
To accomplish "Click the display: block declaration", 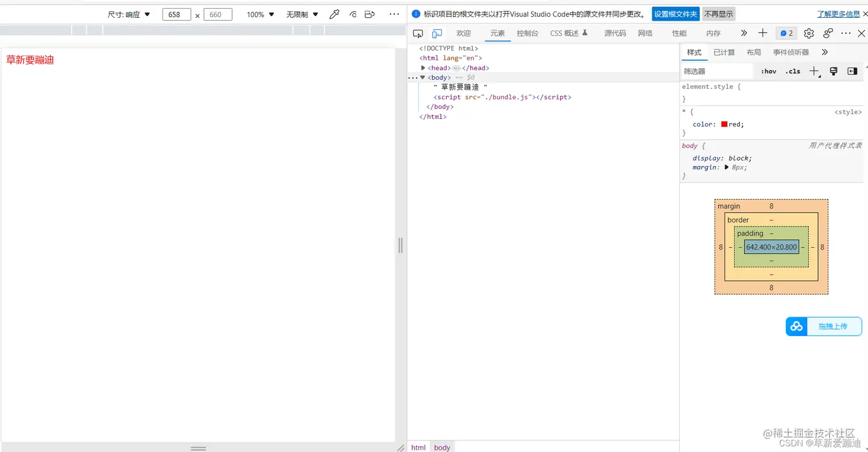I will click(x=722, y=158).
